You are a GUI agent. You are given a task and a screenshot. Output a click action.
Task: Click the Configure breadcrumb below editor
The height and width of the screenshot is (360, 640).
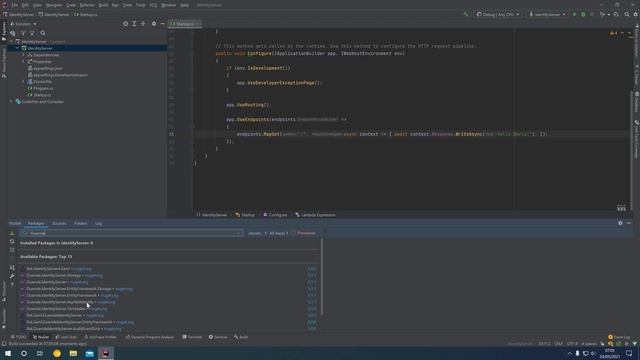pyautogui.click(x=275, y=215)
